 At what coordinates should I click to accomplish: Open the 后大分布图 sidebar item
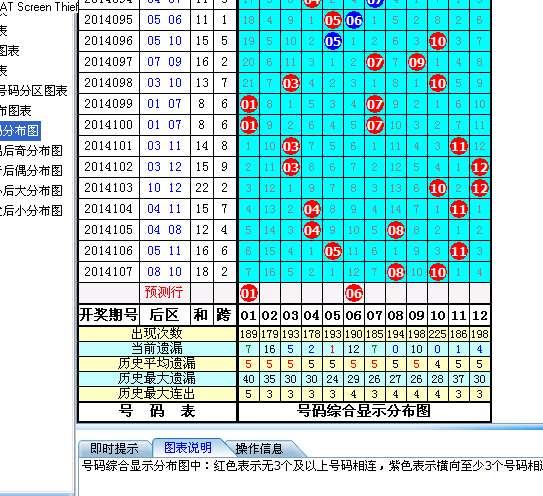pos(31,191)
